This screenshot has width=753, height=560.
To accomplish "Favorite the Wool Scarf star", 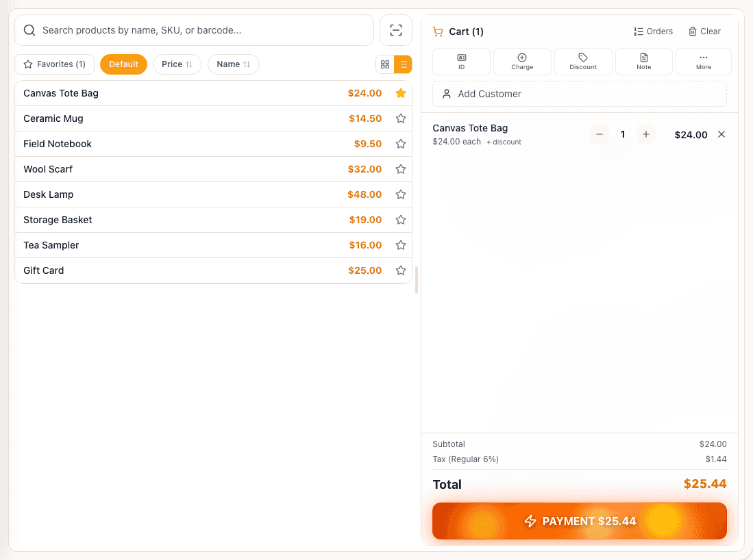I will click(x=401, y=169).
